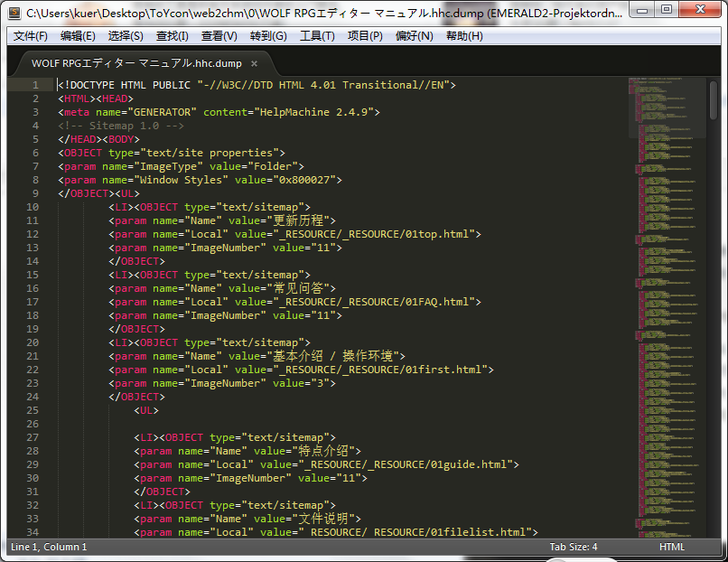Click the Sublime Text title bar icon

(x=14, y=13)
